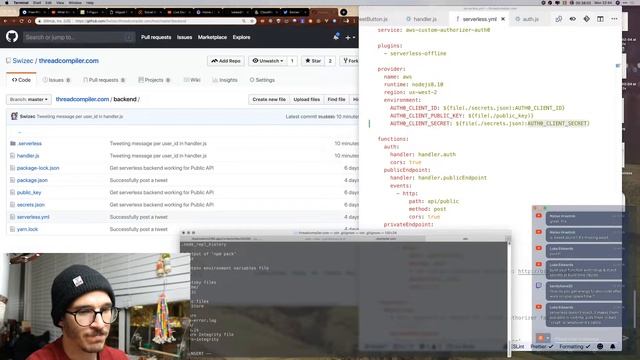Screen dimensions: 640x360
Task: Open the Unwatch dropdown
Action: (268, 61)
